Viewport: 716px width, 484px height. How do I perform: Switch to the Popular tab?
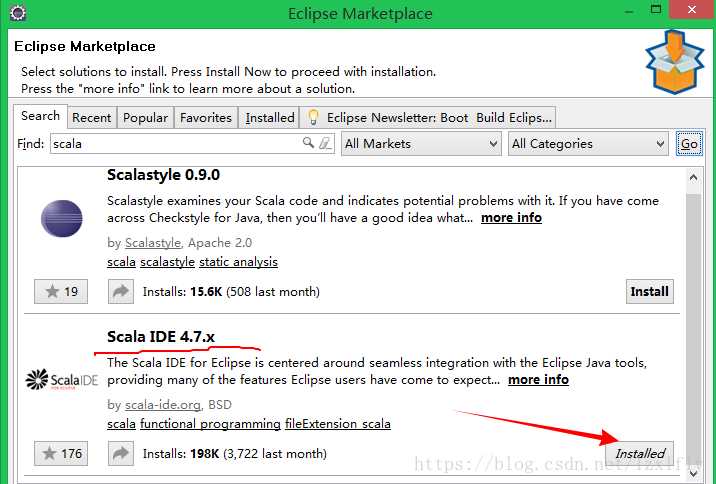coord(145,118)
